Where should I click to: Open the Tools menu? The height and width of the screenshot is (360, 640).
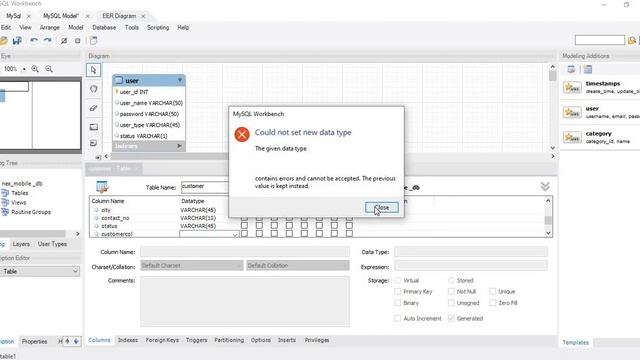coord(132,27)
